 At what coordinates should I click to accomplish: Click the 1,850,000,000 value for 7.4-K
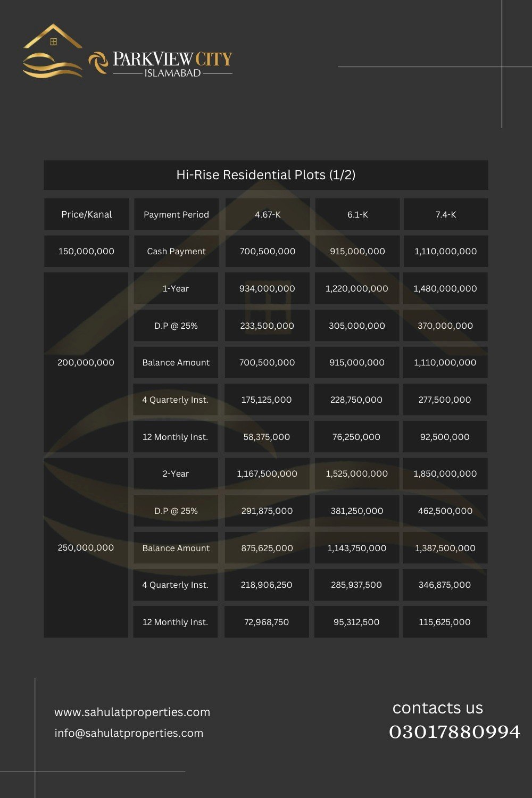[x=445, y=473]
